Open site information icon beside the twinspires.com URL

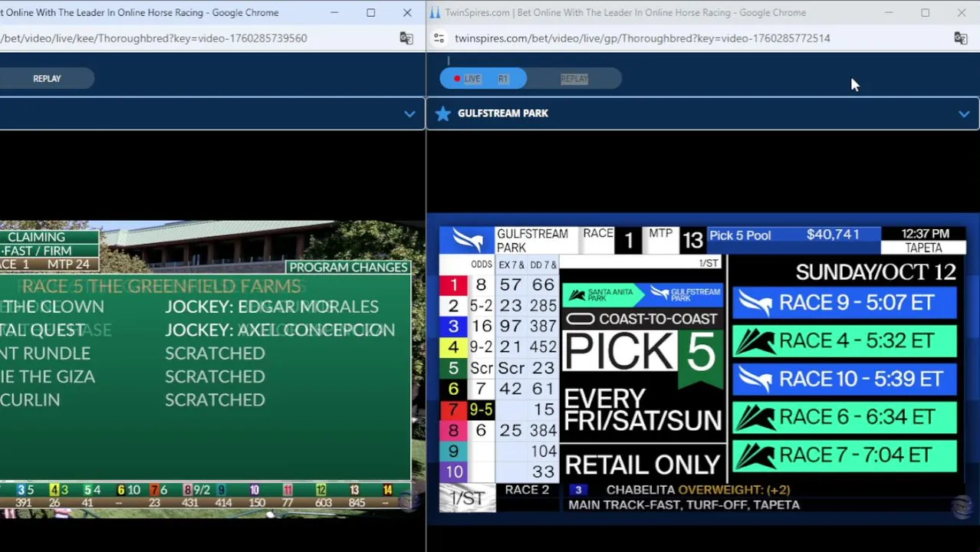pyautogui.click(x=439, y=38)
